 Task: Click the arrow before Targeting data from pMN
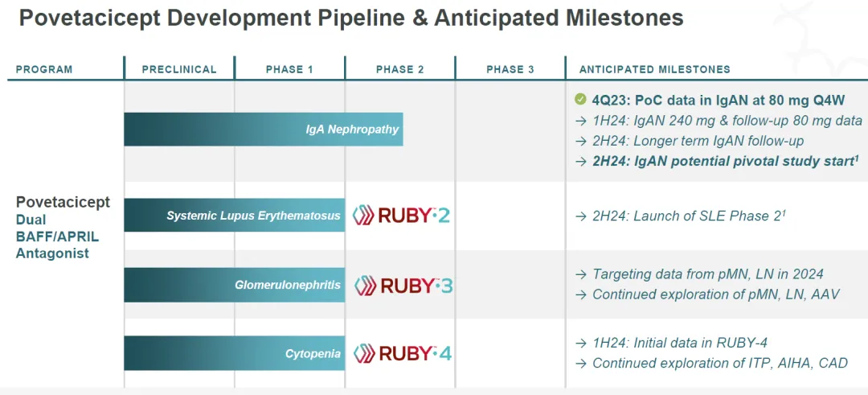[581, 274]
